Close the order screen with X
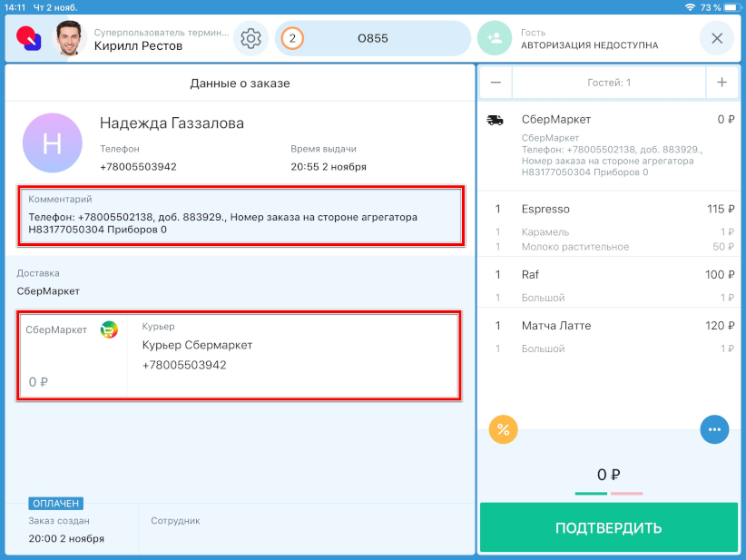This screenshot has width=746, height=560. [x=716, y=38]
